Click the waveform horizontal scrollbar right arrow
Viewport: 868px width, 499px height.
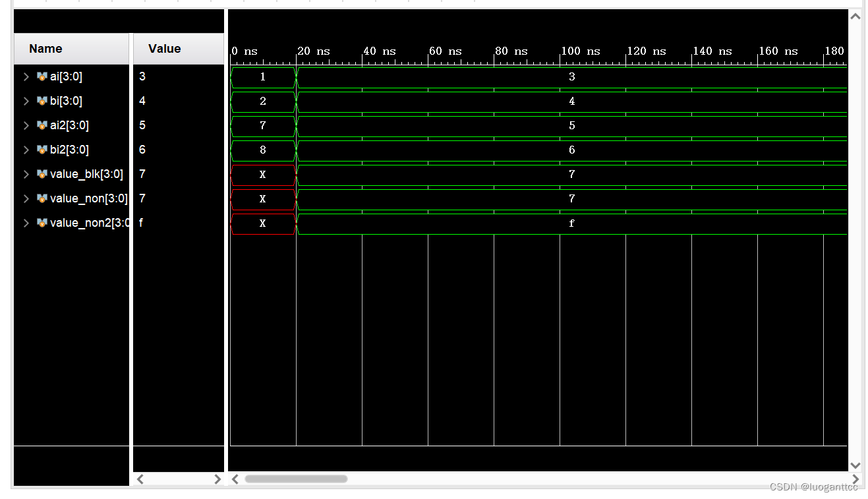(855, 479)
